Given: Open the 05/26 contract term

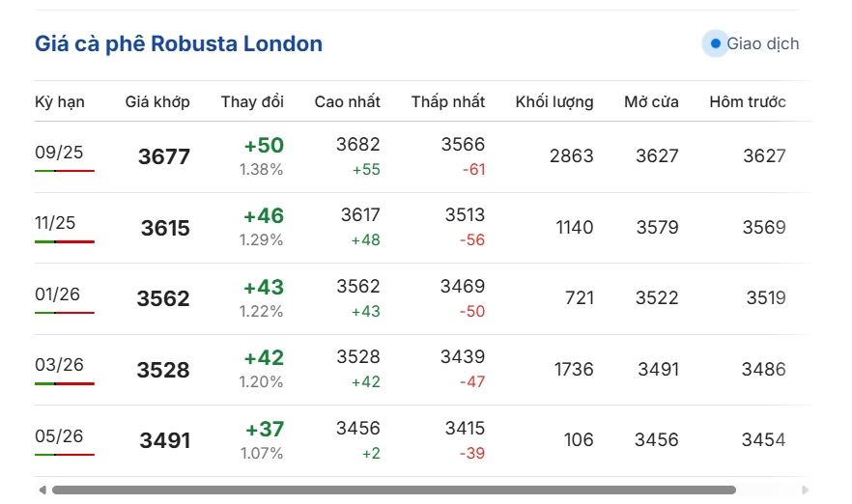Looking at the screenshot, I should point(59,436).
